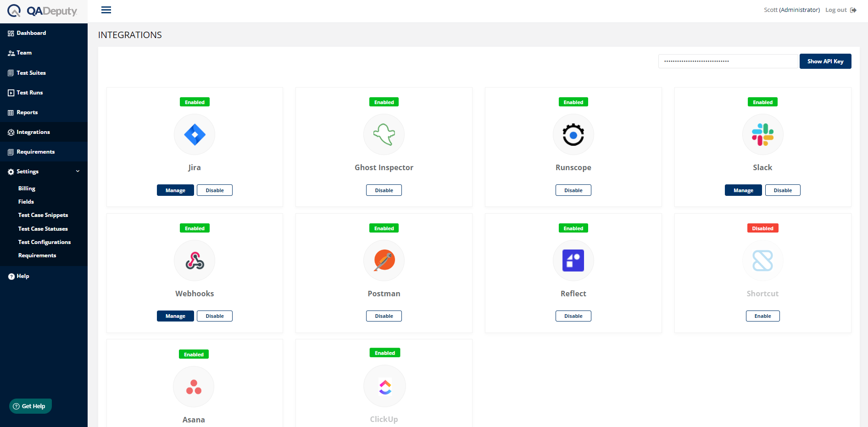Click the Help question mark icon
Image resolution: width=868 pixels, height=427 pixels.
[x=11, y=276]
